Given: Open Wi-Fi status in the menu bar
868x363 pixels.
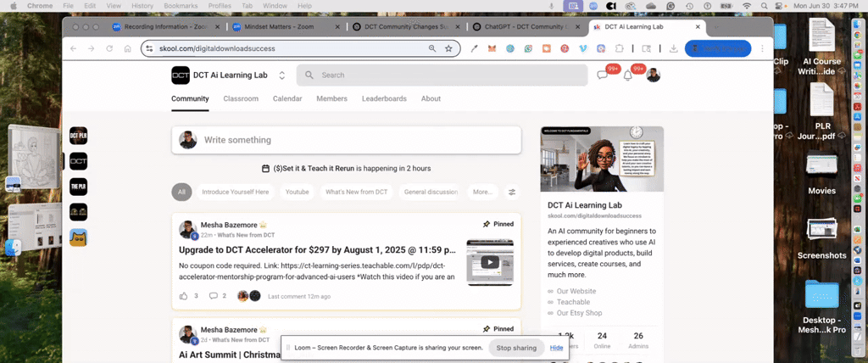Looking at the screenshot, I should pyautogui.click(x=747, y=6).
